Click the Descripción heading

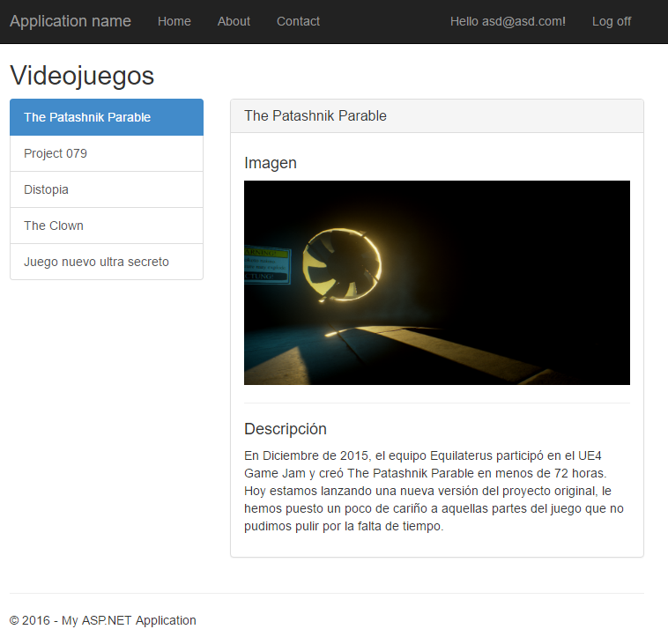(286, 429)
